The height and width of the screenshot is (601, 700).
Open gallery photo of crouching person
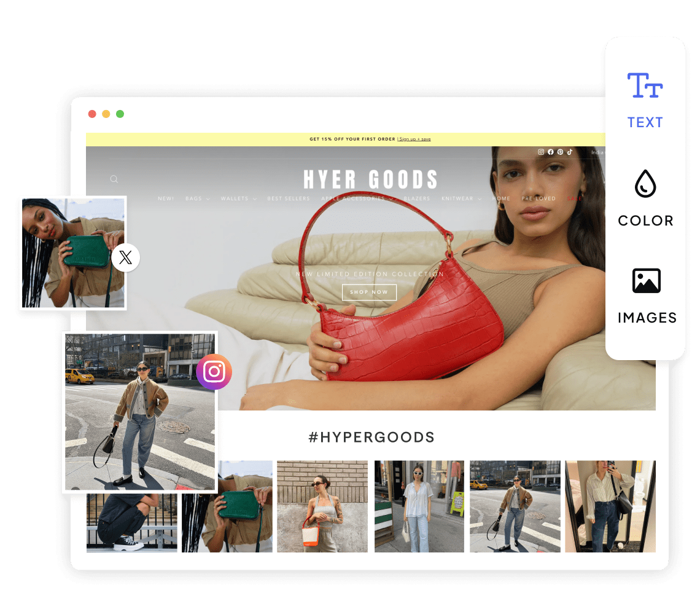[x=131, y=522]
